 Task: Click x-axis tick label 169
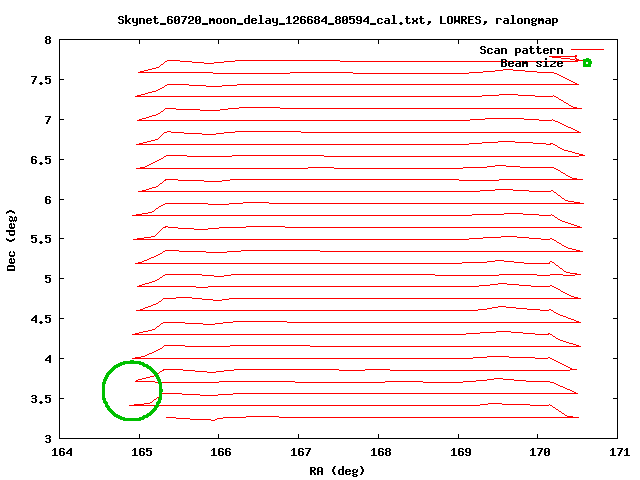tap(460, 452)
